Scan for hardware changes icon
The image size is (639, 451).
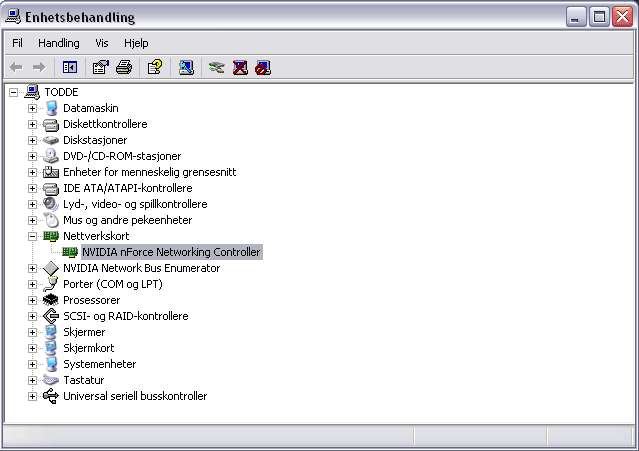click(186, 67)
